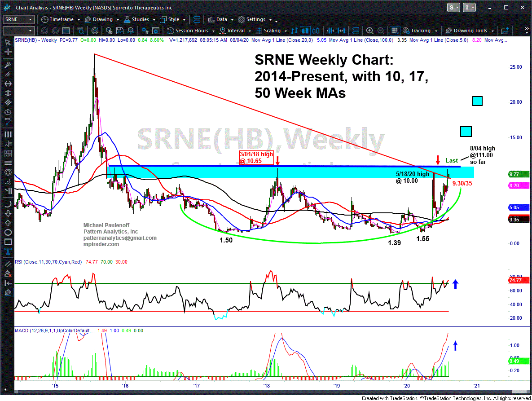Expand the Timeframe dropdown arrow
Image resolution: width=532 pixels, height=401 pixels.
(x=79, y=20)
